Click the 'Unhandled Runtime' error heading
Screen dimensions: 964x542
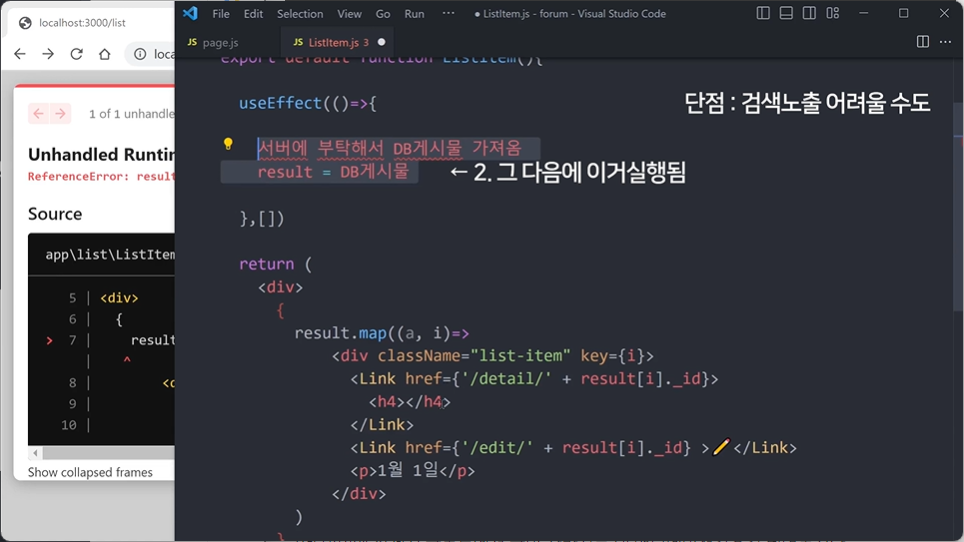[x=101, y=154]
